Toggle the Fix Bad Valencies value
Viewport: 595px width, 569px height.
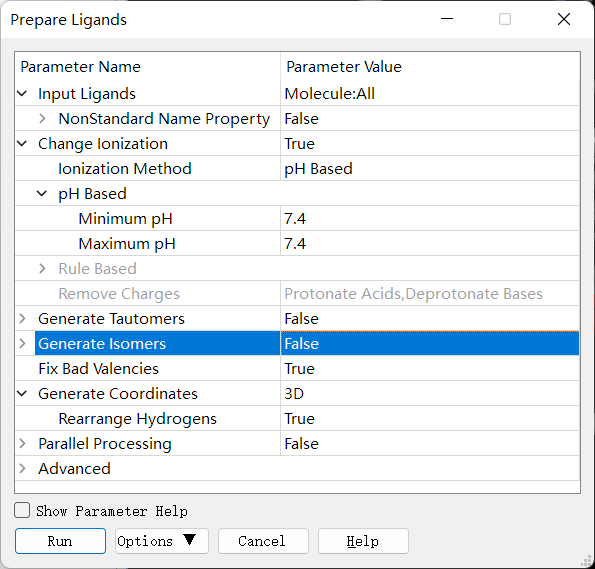tap(430, 369)
